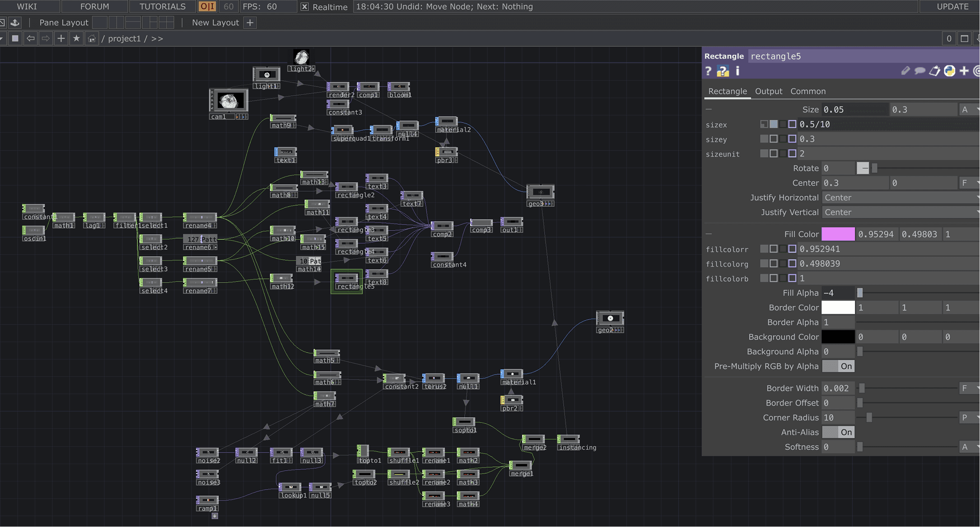
Task: Toggle the Realtime checkbox
Action: [x=305, y=7]
